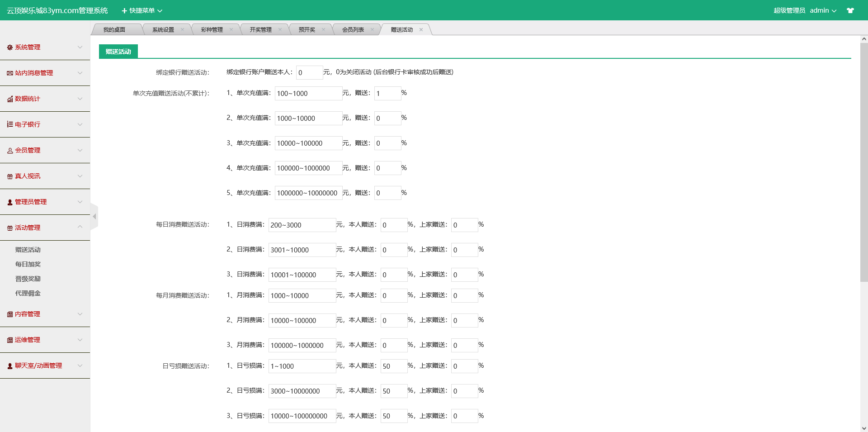Click the skin/theme shirt icon

tap(850, 10)
